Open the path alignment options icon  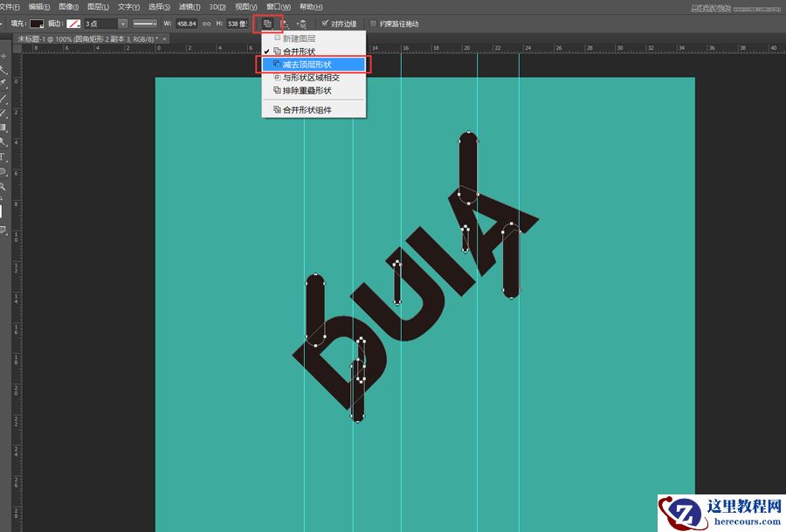285,24
